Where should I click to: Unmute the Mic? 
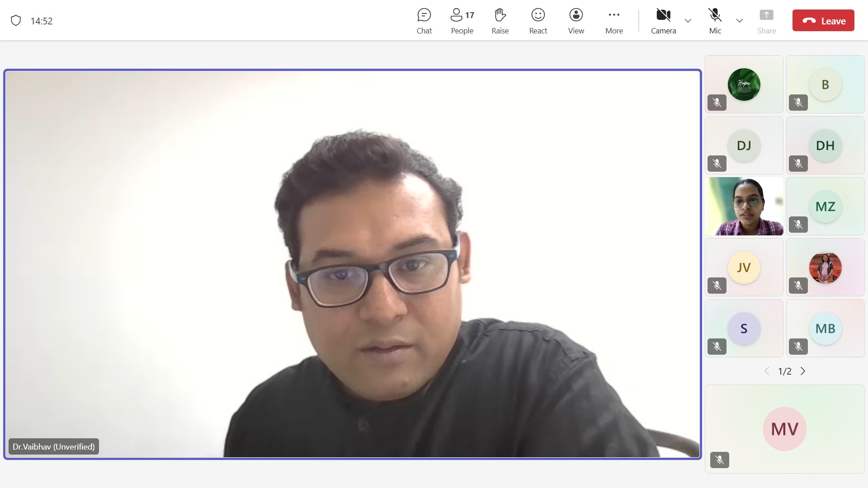715,21
